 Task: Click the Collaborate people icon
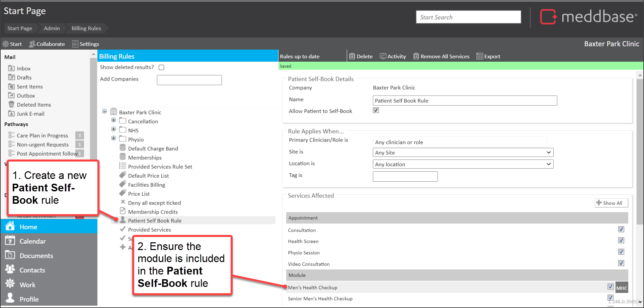click(32, 44)
